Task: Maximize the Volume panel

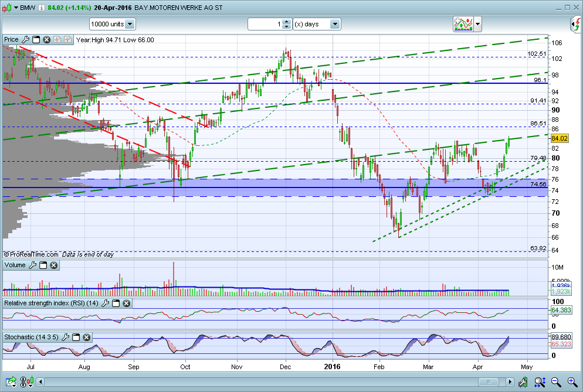Action: click(x=43, y=265)
